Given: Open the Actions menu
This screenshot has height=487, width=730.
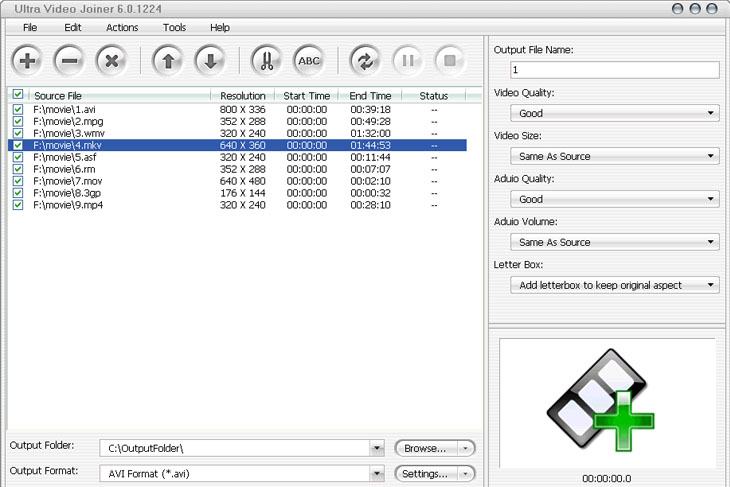Looking at the screenshot, I should tap(122, 27).
